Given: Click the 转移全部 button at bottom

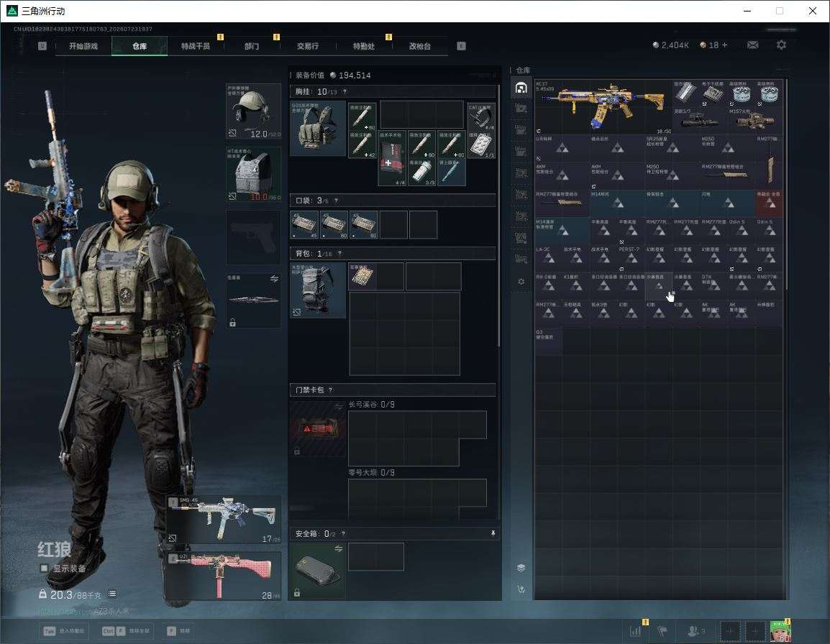Looking at the screenshot, I should tap(126, 631).
